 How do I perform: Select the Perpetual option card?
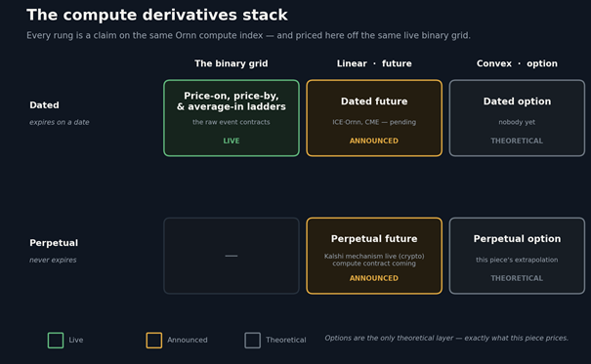[x=517, y=256]
